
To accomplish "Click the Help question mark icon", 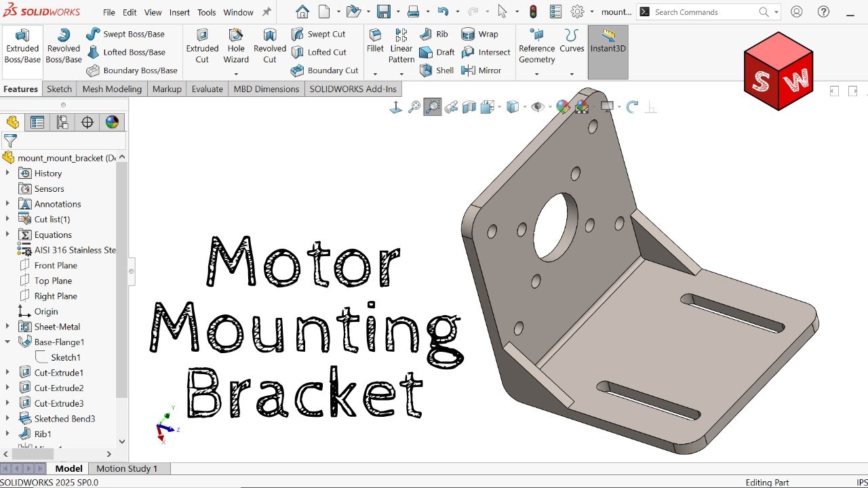I will (823, 12).
